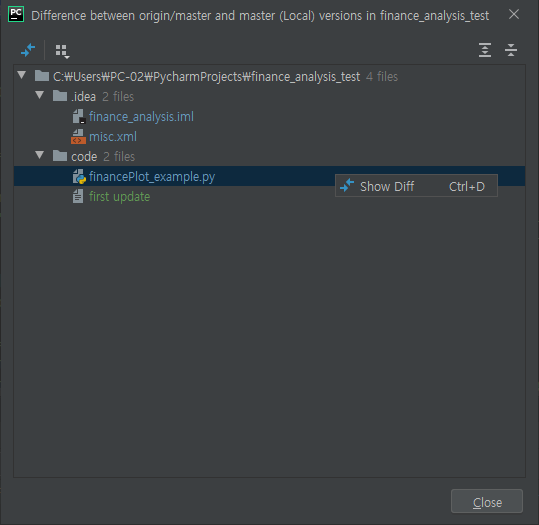Viewport: 539px width, 525px height.
Task: Select financePlot_example.py file row
Action: tap(269, 176)
